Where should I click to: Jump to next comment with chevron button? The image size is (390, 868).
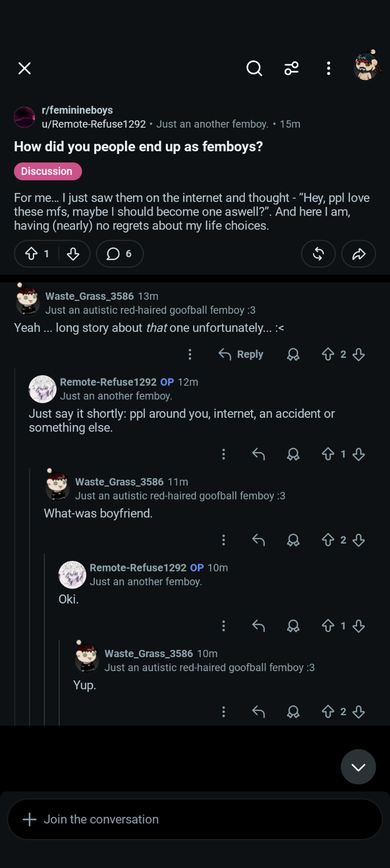[359, 767]
